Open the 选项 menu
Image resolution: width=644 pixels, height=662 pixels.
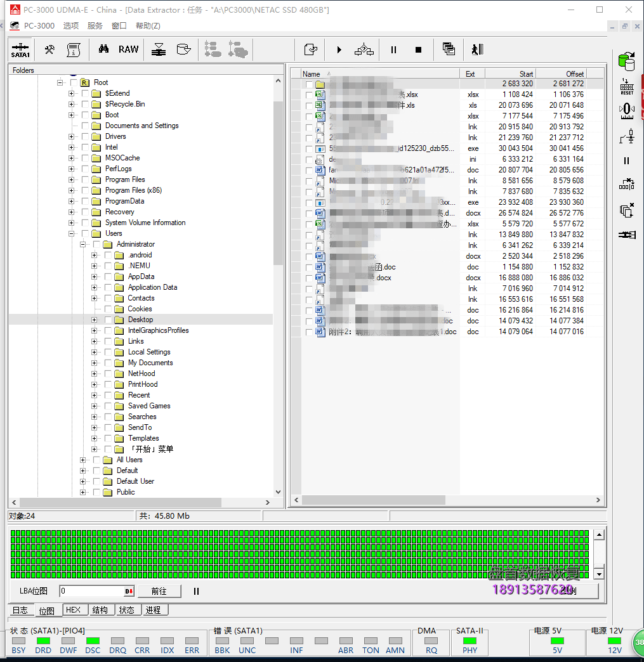click(x=71, y=26)
